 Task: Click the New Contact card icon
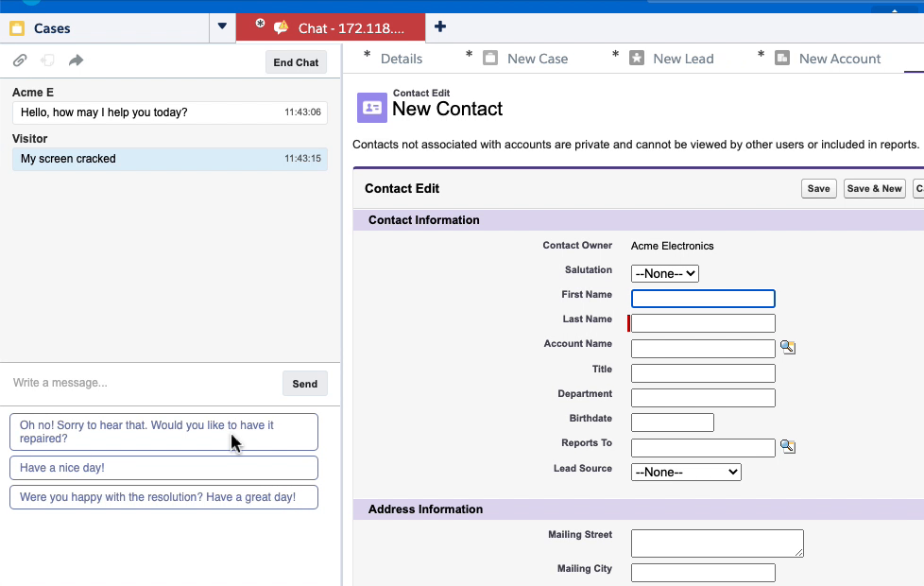[x=371, y=108]
